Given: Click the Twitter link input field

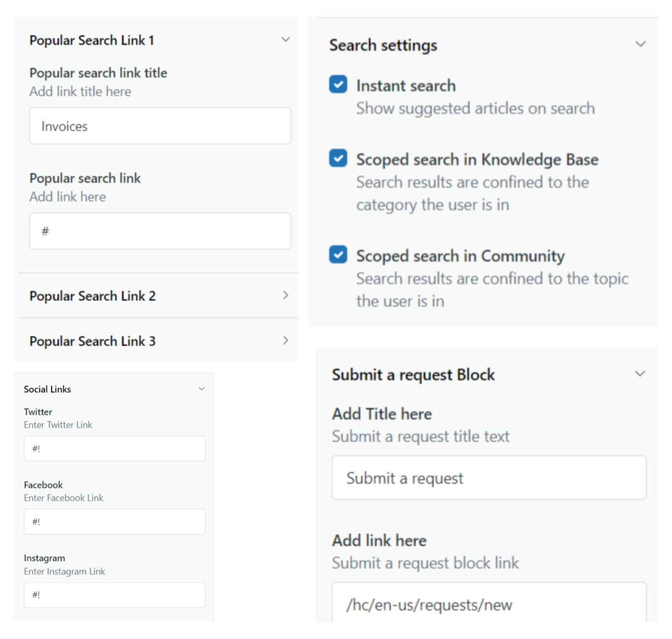Looking at the screenshot, I should (115, 449).
